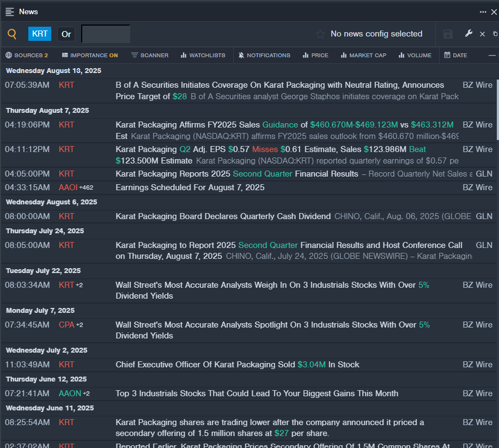The width and height of the screenshot is (499, 448).
Task: Open the Market Cap filter dropdown
Action: coord(363,56)
